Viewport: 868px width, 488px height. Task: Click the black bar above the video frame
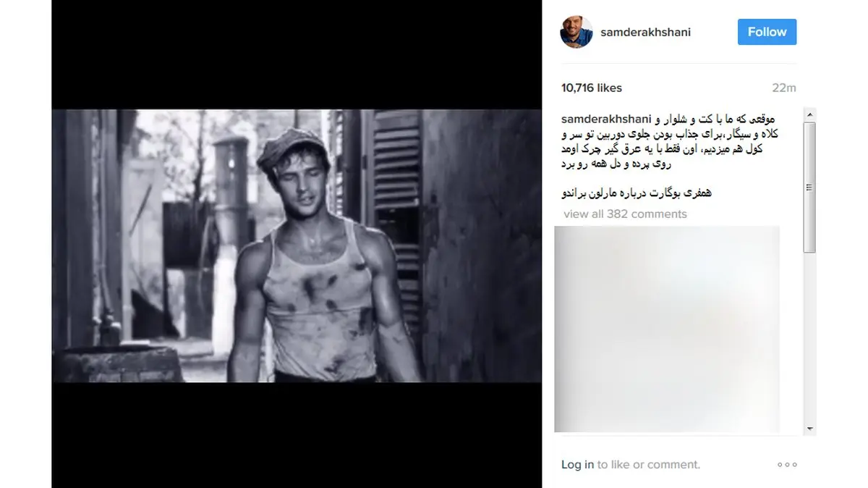pos(297,54)
